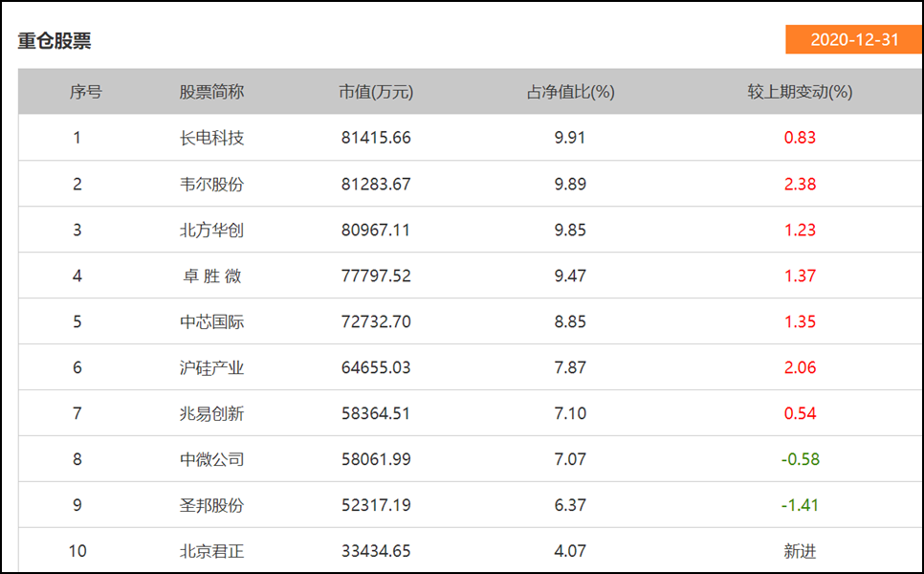Screen dimensions: 924x574
Task: Open the 韦尔股份 stock link
Action: (x=211, y=184)
